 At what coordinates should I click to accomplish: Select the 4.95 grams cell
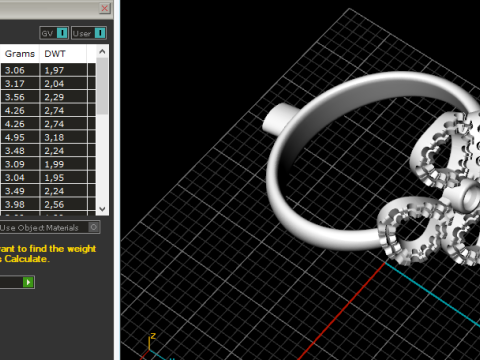pos(20,137)
